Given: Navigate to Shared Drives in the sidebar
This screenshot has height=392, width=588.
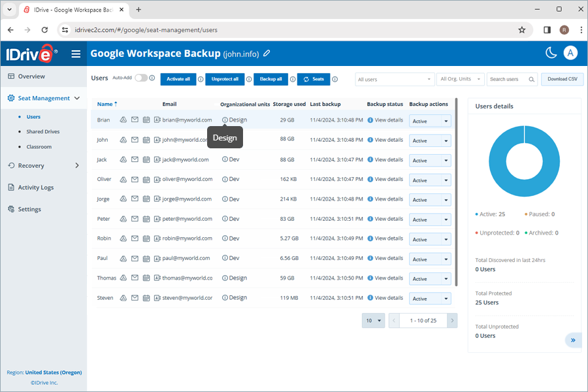Looking at the screenshot, I should (42, 131).
